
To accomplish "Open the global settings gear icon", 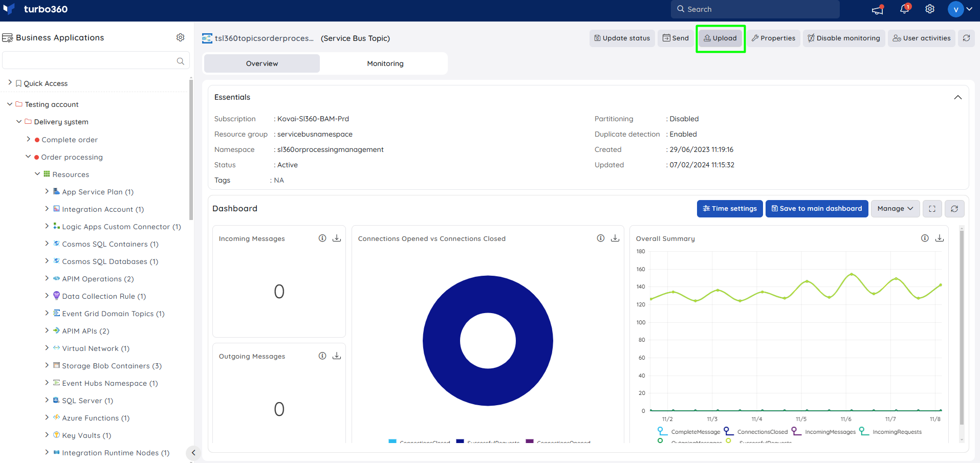I will (930, 9).
